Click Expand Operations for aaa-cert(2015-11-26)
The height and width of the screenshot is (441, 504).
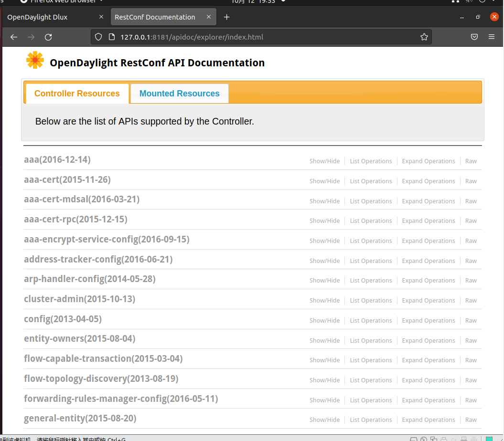[x=429, y=181]
